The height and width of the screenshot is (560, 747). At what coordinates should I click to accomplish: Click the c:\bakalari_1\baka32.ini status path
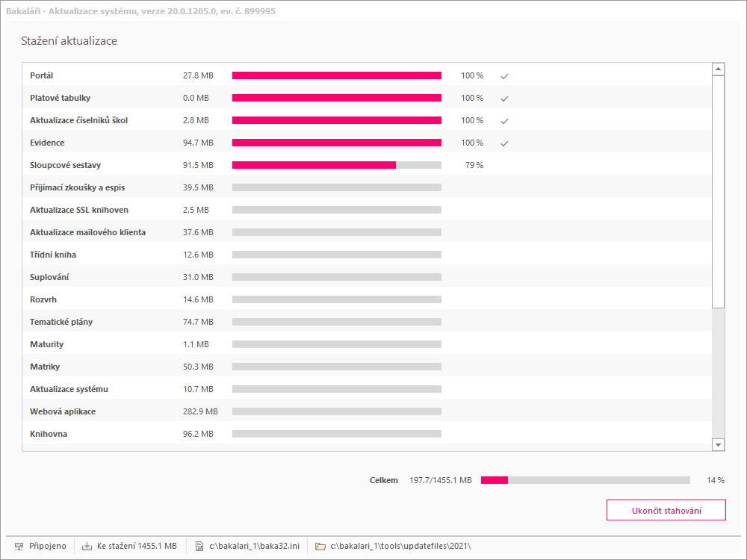[x=252, y=547]
